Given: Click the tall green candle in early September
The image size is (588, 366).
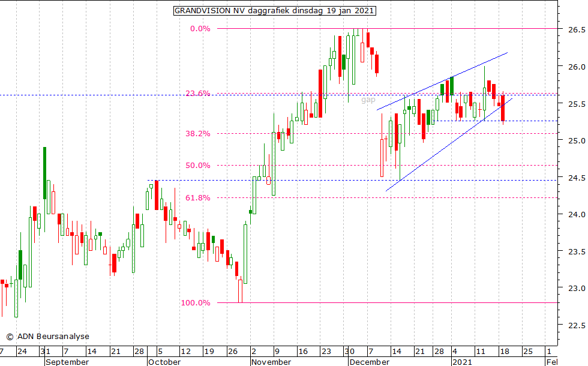Looking at the screenshot, I should [x=44, y=173].
